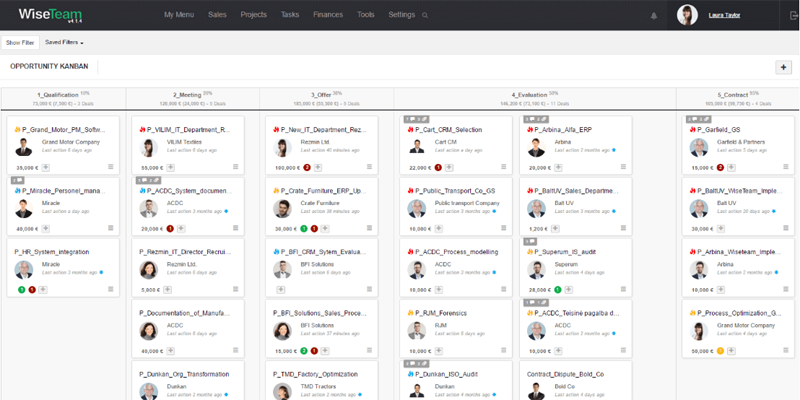Open card menu on P_Grand_Motor_PM card
The image size is (800, 400).
(112, 167)
